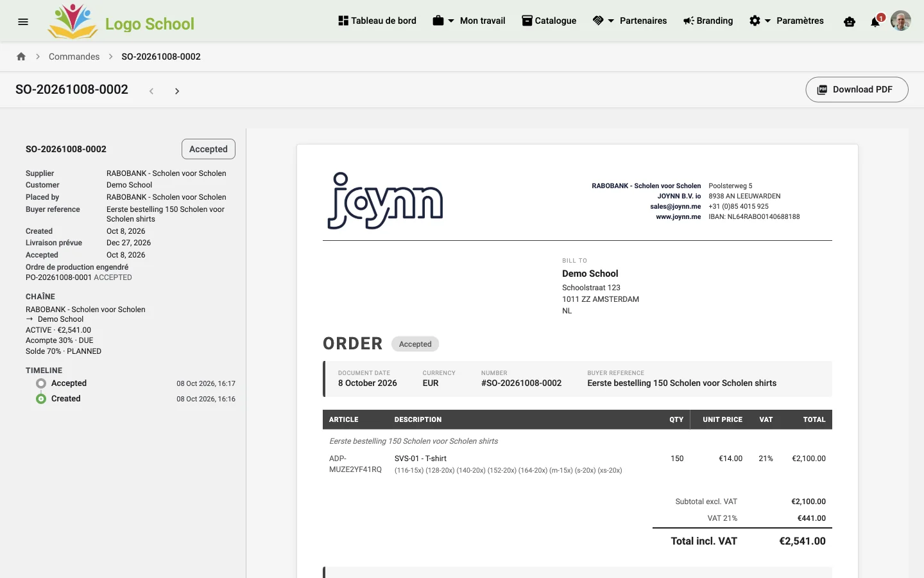Click the Tableau de bord grid icon

343,21
